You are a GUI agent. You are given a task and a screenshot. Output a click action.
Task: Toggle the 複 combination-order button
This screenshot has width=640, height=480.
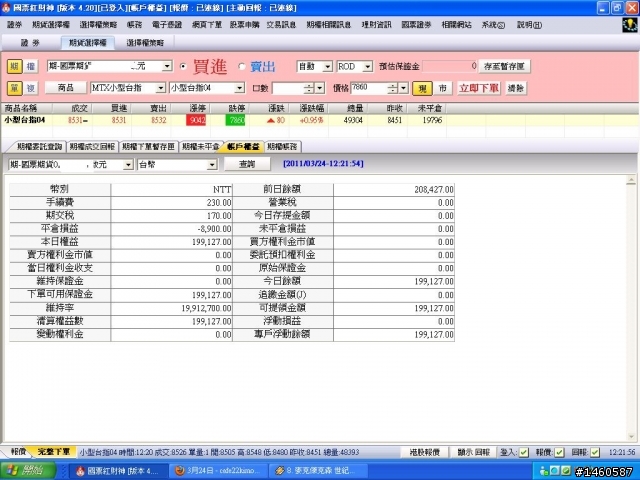click(x=31, y=88)
